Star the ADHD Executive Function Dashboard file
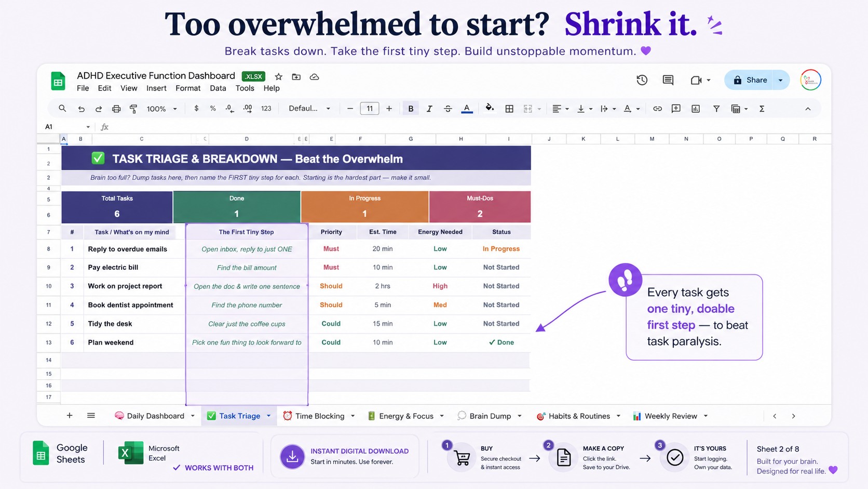This screenshot has width=868, height=489. pos(279,76)
